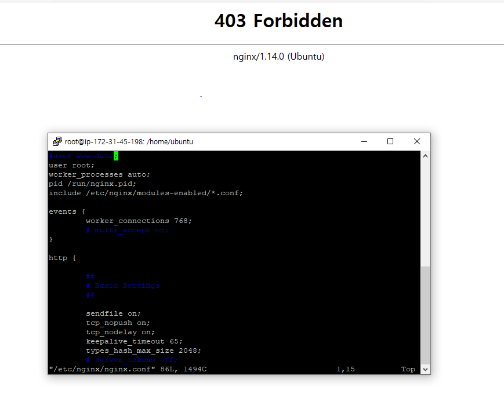The width and height of the screenshot is (504, 420).
Task: Click the 'http {' line
Action: 63,258
